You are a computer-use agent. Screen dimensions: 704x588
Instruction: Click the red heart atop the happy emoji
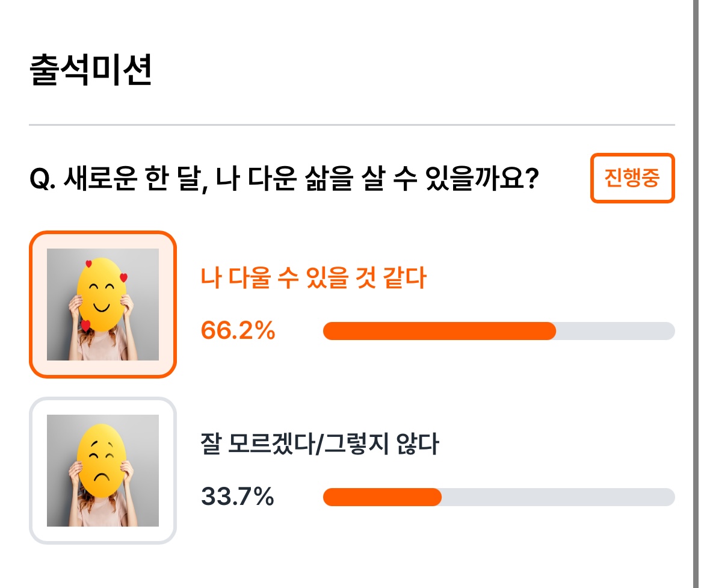[88, 264]
